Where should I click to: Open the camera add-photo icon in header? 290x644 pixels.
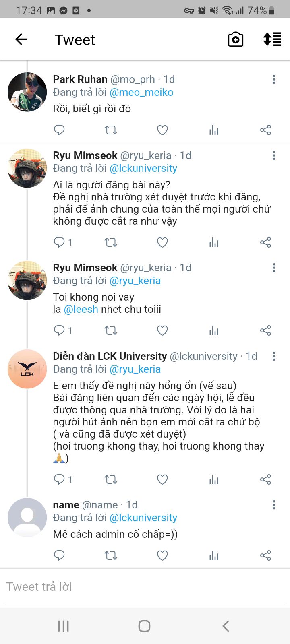[236, 39]
